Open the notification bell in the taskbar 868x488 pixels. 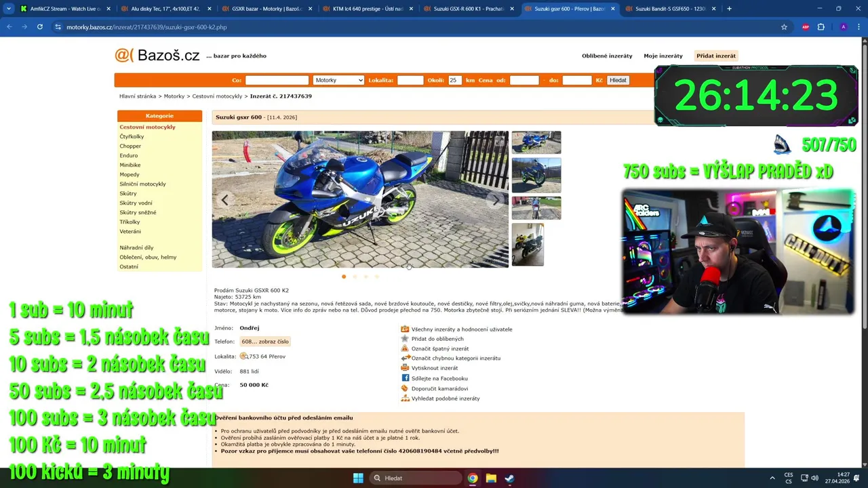(x=857, y=478)
